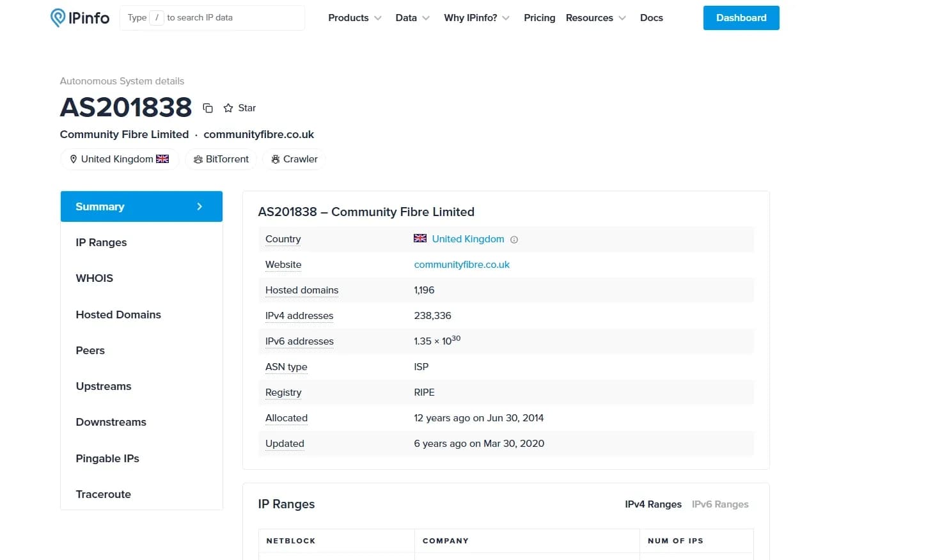Viewport: 926px width, 560px height.
Task: Open the communityfibre.co.uk website link in table
Action: (462, 265)
